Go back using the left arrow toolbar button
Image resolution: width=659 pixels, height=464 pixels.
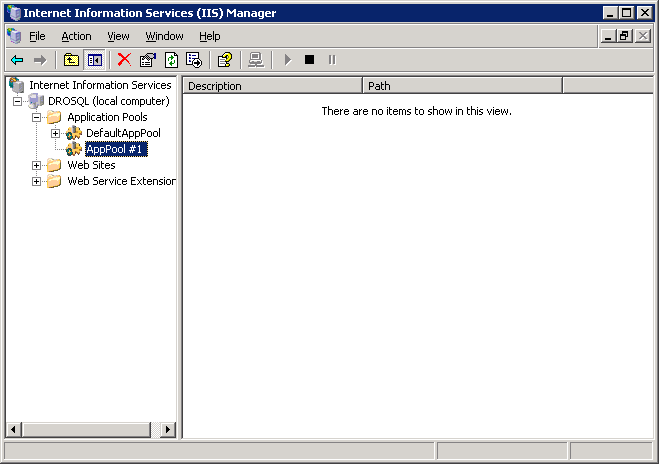click(x=17, y=60)
